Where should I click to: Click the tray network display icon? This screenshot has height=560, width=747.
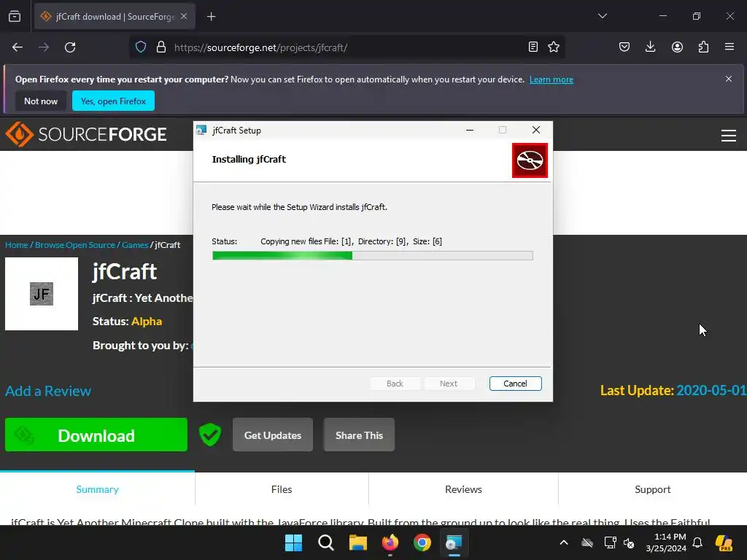click(x=610, y=542)
